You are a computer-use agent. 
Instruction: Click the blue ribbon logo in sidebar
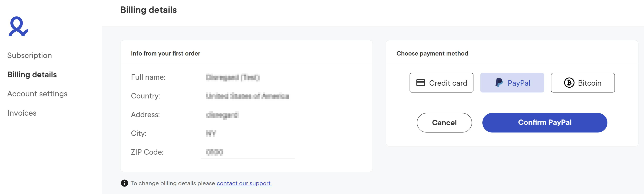pos(18,27)
